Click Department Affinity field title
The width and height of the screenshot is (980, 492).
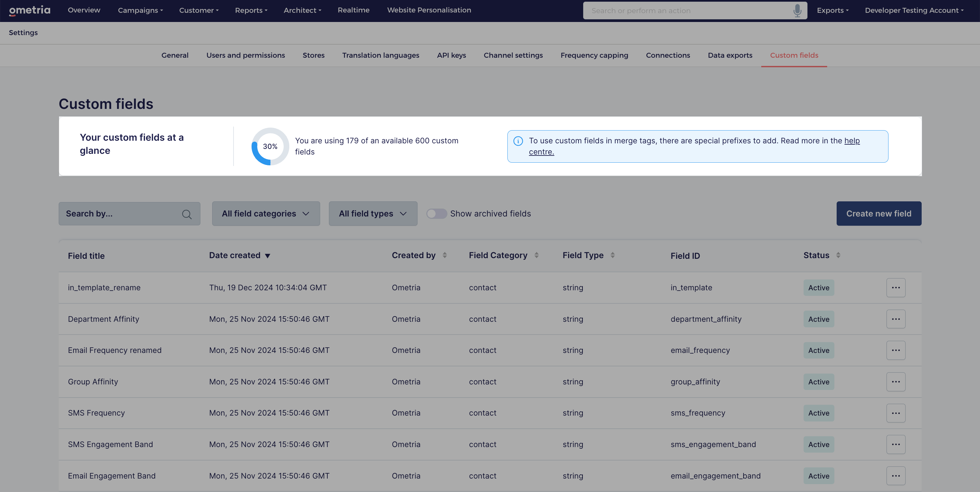[x=104, y=319]
